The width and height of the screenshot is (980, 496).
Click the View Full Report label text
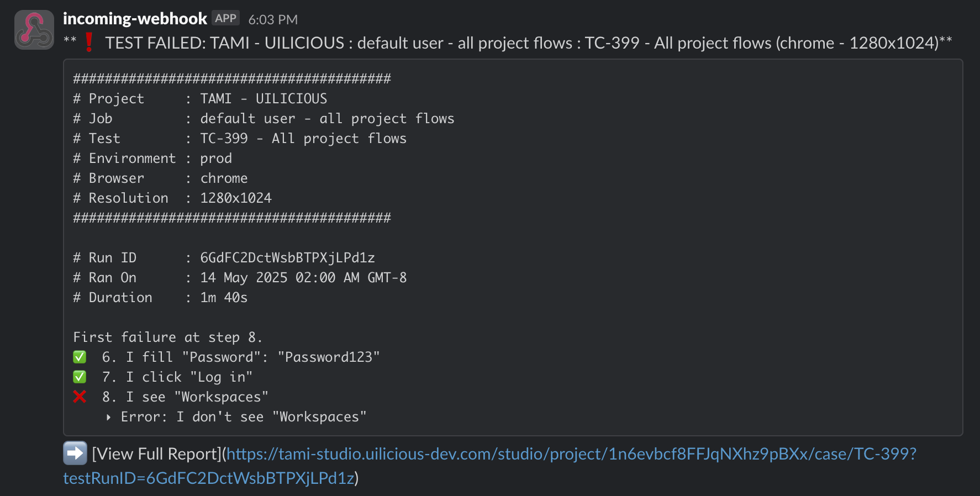(156, 454)
